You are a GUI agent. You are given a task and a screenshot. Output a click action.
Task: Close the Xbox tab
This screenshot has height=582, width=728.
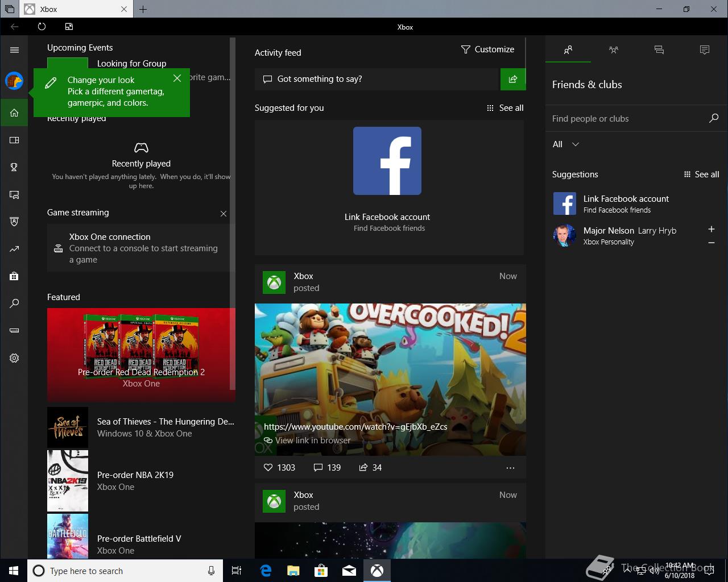coord(125,9)
